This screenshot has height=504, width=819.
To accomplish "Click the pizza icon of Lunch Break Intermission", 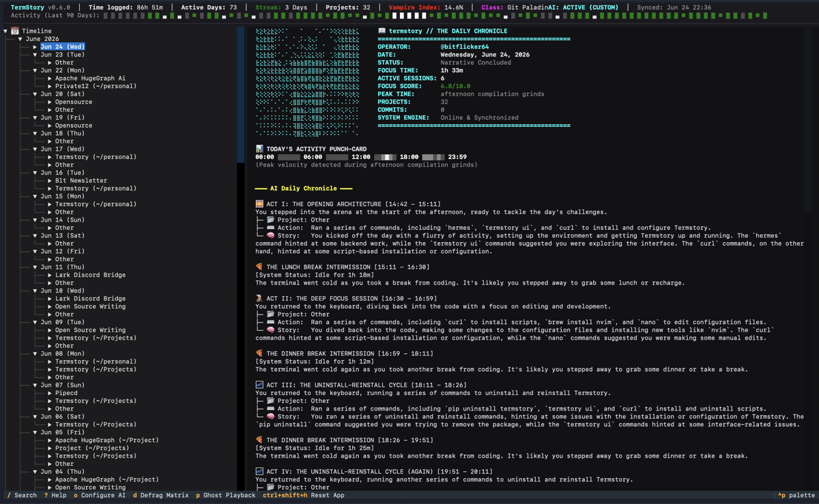I will pos(259,267).
